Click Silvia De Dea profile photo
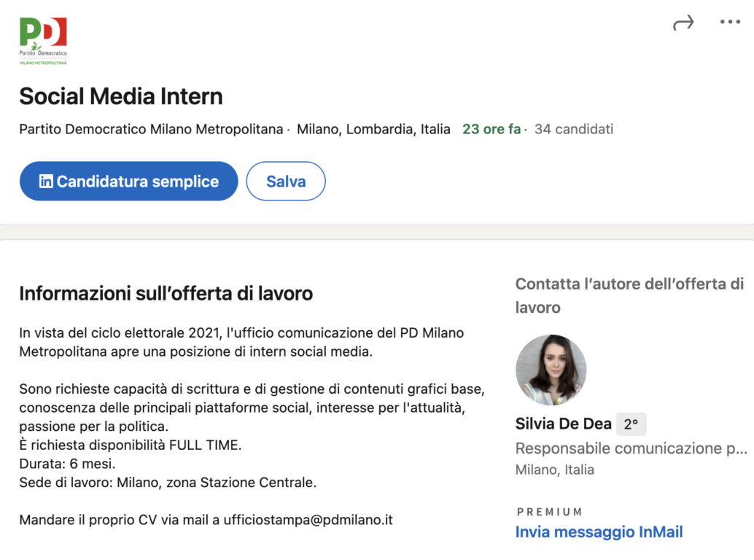This screenshot has height=560, width=754. 551,370
